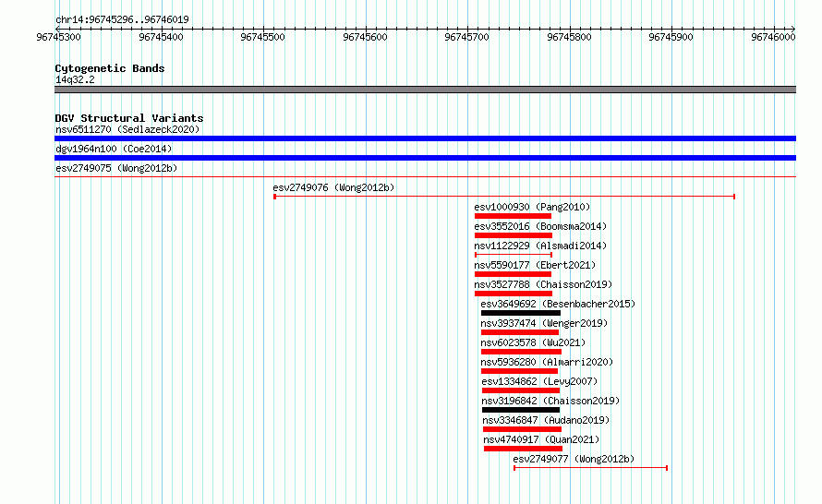
Task: Open esv3552016 (Boomsma2014) variant label
Action: (x=540, y=226)
